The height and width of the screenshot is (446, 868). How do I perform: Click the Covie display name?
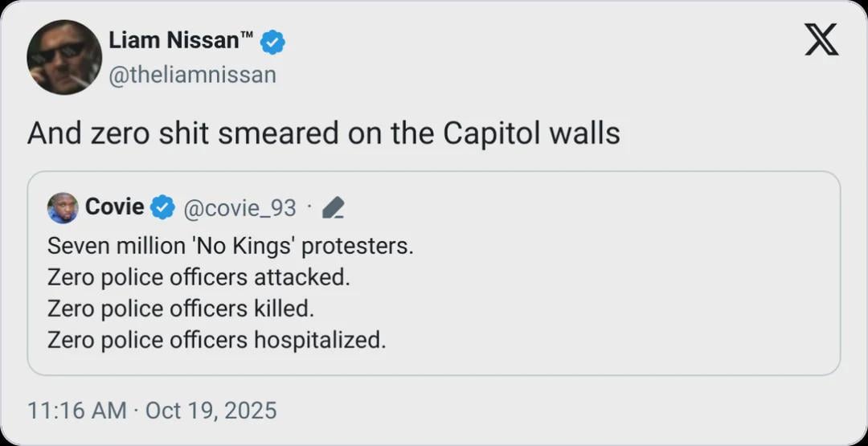click(x=114, y=207)
